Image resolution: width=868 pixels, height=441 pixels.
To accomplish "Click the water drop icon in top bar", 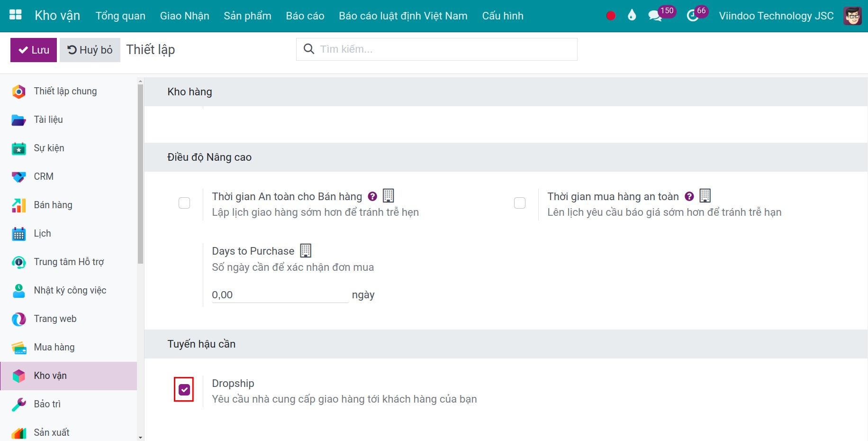I will click(x=632, y=15).
